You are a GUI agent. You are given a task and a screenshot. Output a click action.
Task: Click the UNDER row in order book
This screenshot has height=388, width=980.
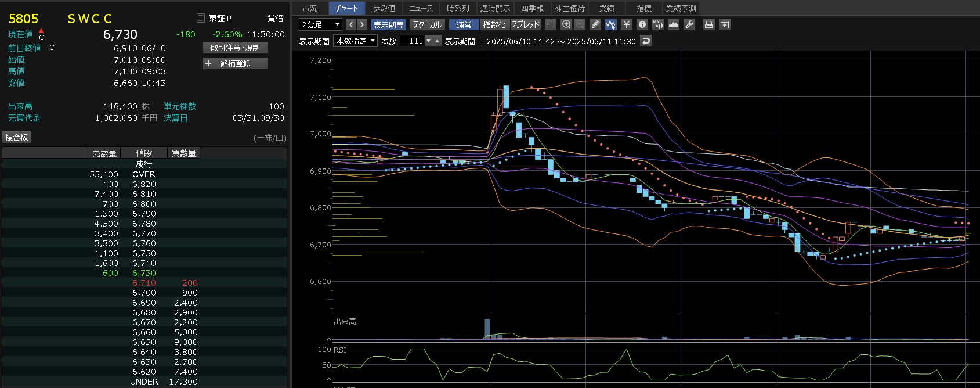[x=144, y=382]
